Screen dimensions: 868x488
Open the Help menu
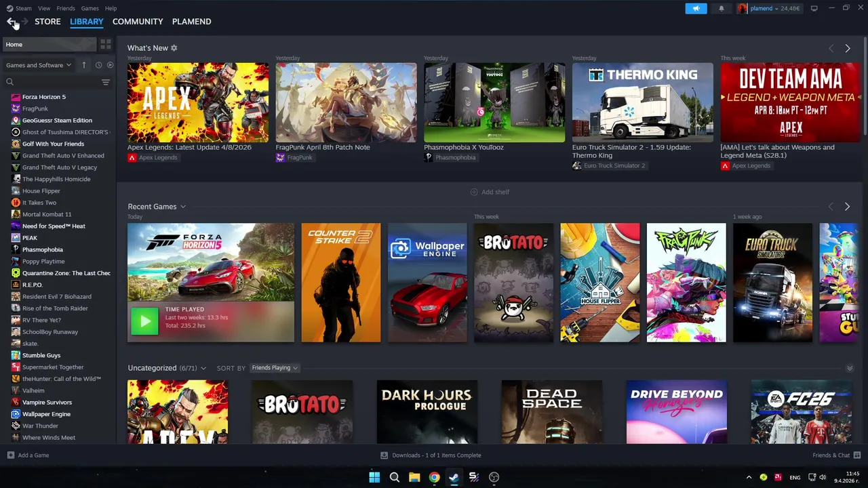(x=111, y=8)
